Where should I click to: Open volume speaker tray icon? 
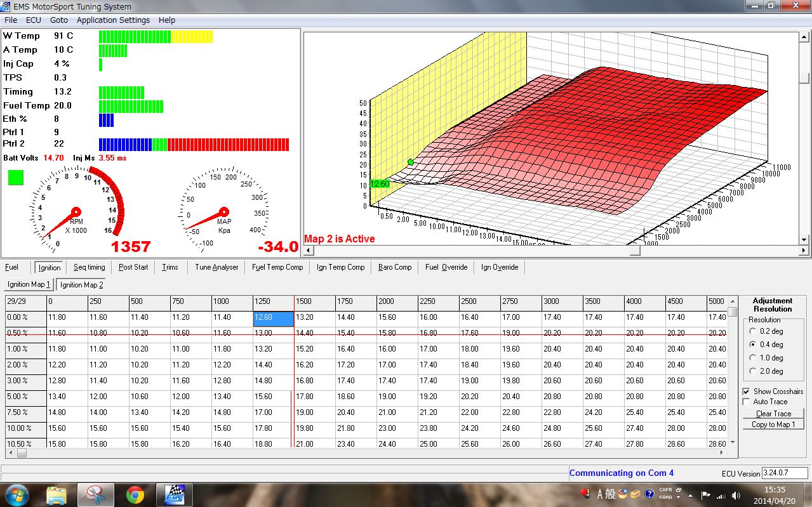[x=736, y=495]
